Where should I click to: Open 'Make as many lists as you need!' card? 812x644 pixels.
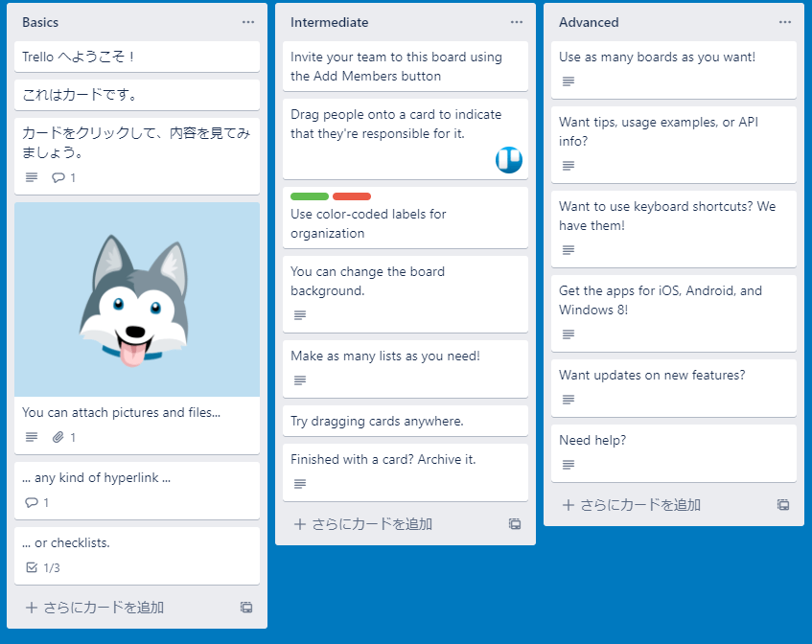tap(405, 369)
